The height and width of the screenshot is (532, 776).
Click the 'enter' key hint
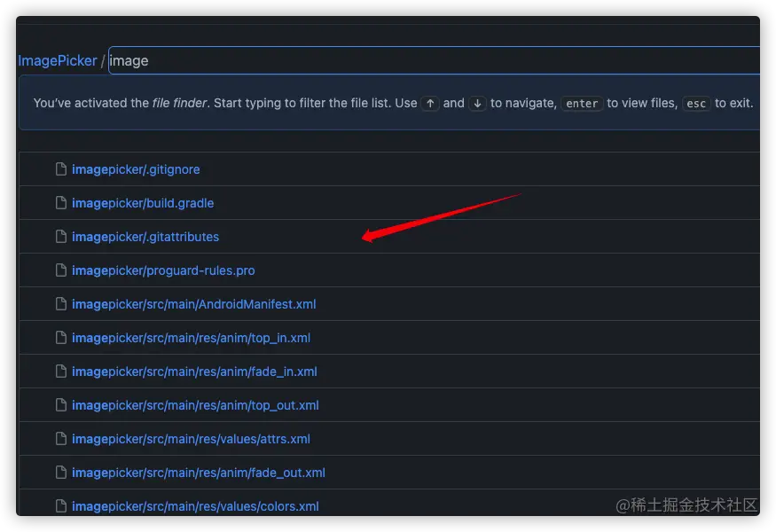[x=582, y=104]
